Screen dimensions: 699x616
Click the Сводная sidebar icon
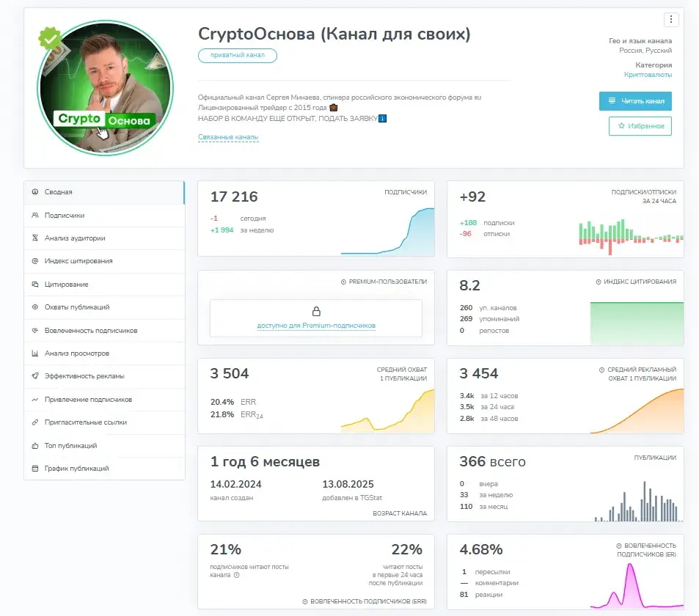(x=35, y=191)
